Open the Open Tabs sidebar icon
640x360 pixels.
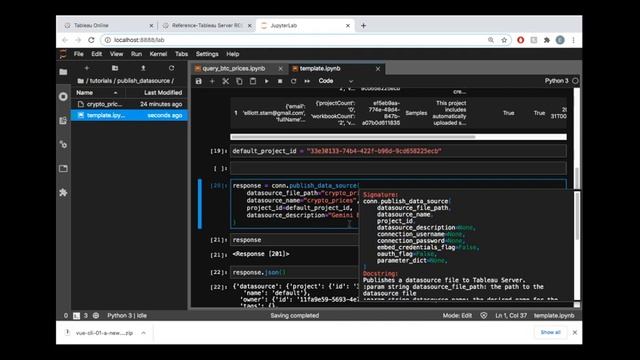63,169
